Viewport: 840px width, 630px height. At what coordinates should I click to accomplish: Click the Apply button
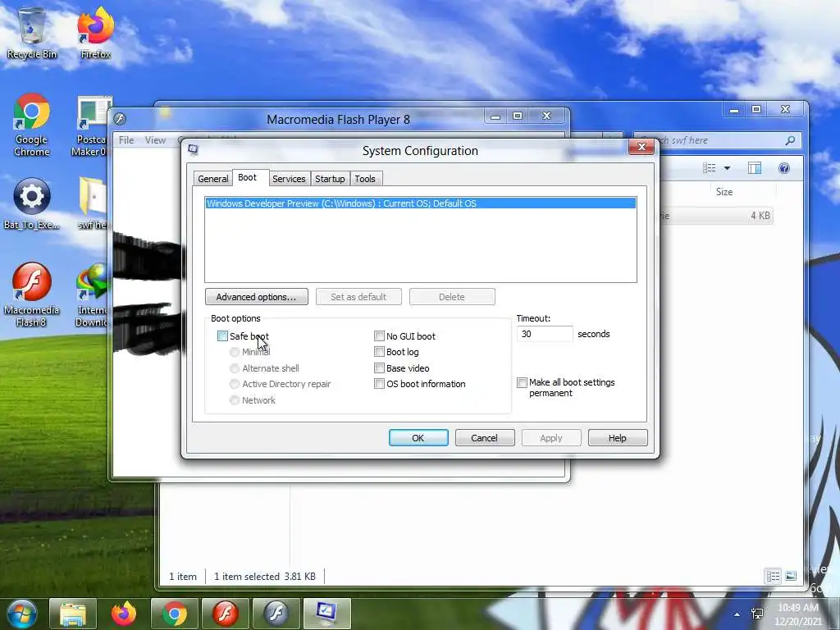550,438
